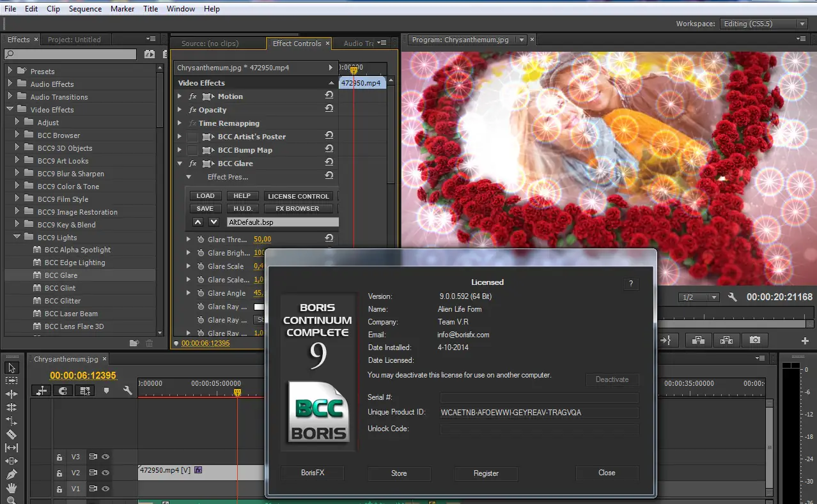Expand the BCC9 Film Style folder
This screenshot has height=504, width=817.
(17, 199)
